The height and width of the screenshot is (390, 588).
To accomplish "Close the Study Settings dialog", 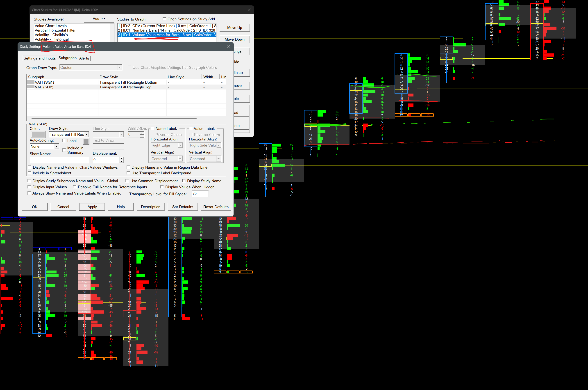I will [x=229, y=46].
